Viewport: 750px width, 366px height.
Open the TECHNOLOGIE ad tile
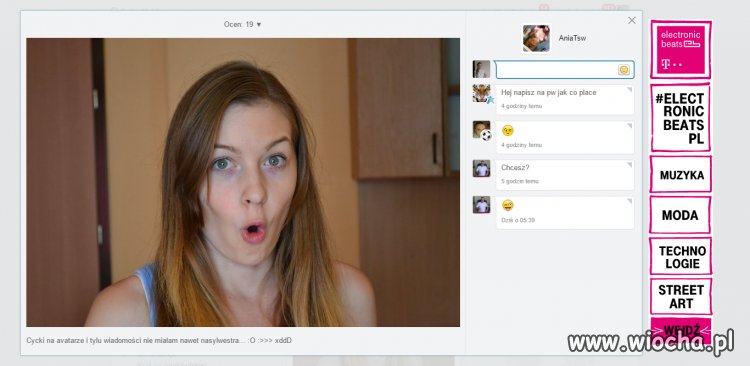(x=680, y=256)
